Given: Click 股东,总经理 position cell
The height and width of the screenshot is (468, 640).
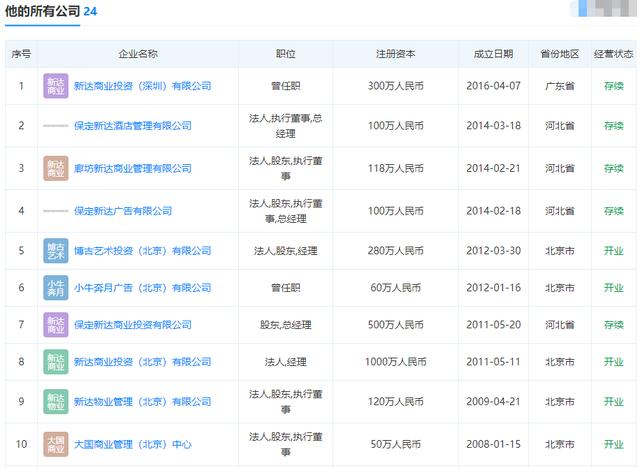Looking at the screenshot, I should click(x=286, y=325).
